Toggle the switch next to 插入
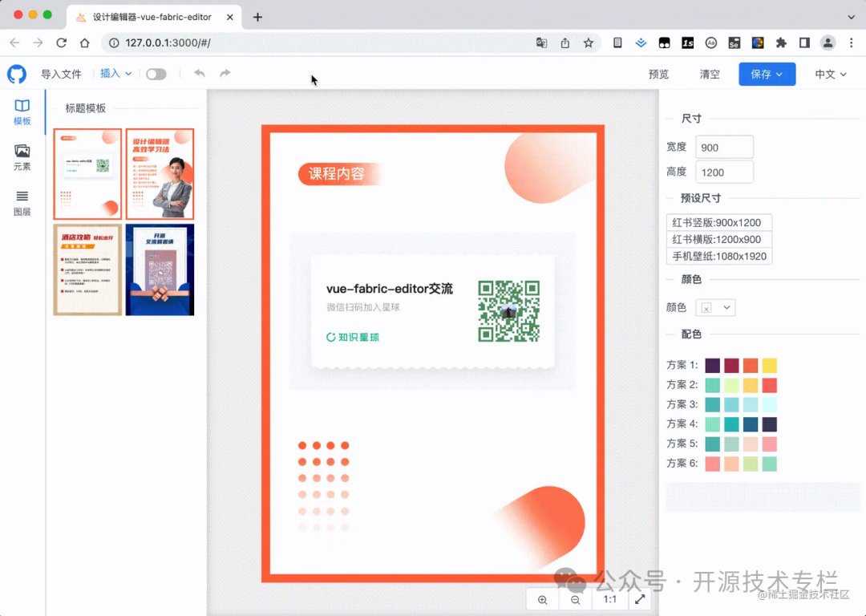Viewport: 866px width, 616px height. tap(156, 74)
